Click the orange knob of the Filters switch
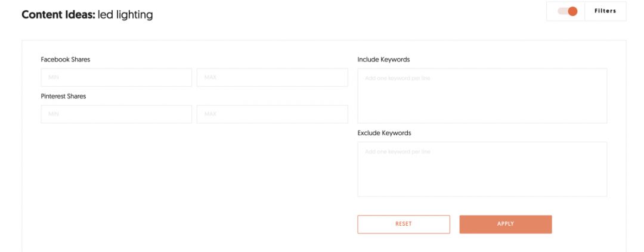The width and height of the screenshot is (644, 252). coord(572,11)
